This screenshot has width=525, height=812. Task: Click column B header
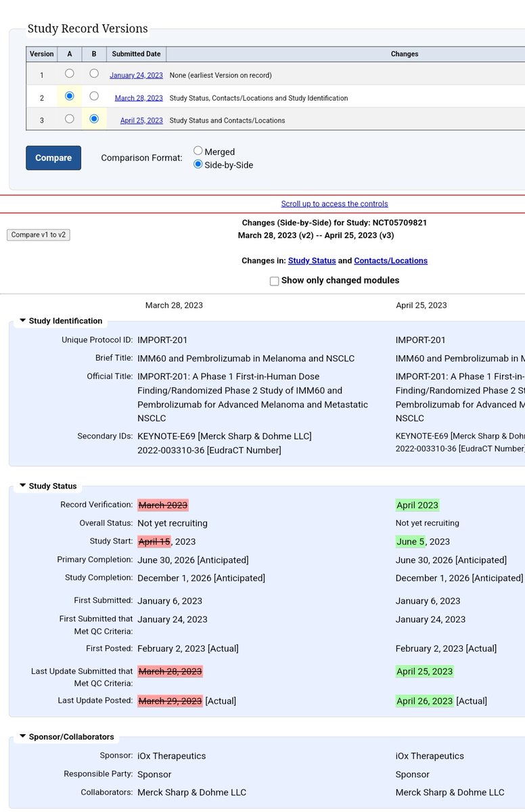pos(93,54)
